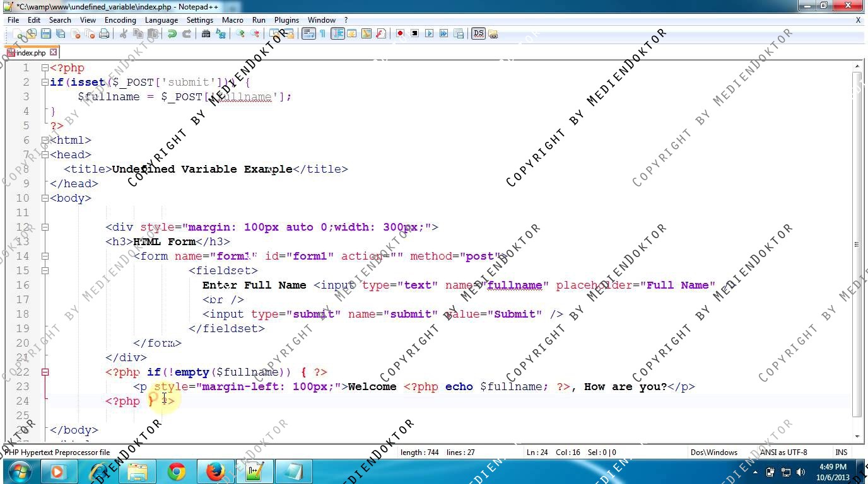Play the recorded macro icon
This screenshot has height=484, width=868.
pyautogui.click(x=430, y=34)
